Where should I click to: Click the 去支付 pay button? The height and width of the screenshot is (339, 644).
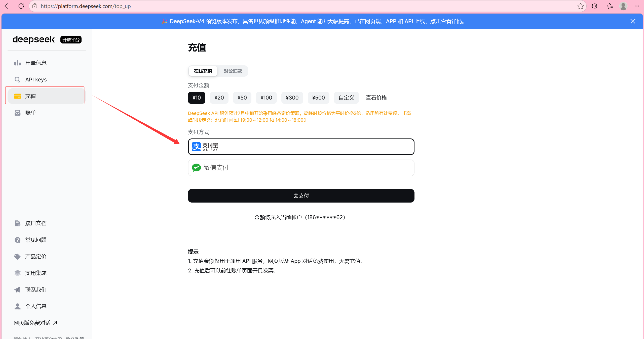pyautogui.click(x=301, y=196)
